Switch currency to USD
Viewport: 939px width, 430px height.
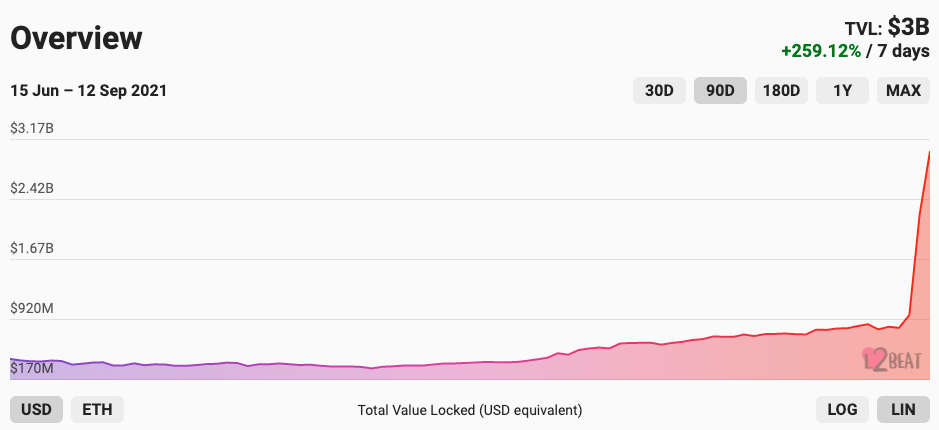coord(37,410)
